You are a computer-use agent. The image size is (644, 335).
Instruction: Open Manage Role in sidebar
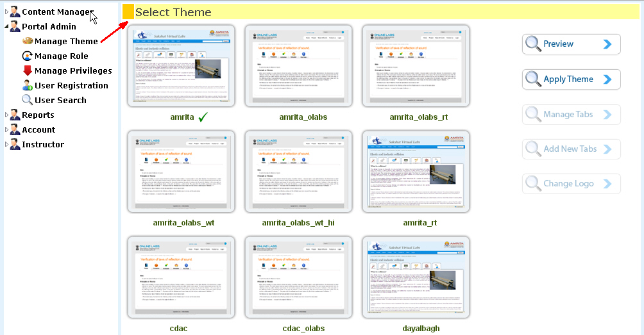pyautogui.click(x=61, y=56)
